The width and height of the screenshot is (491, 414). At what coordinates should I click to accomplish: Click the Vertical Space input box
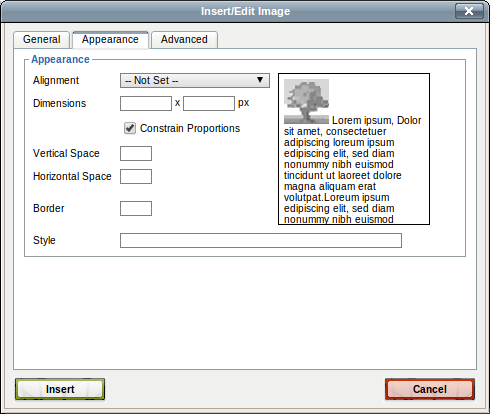136,153
